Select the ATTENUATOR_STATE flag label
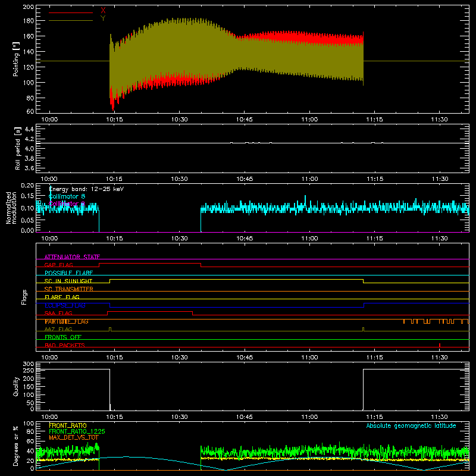 click(72, 257)
